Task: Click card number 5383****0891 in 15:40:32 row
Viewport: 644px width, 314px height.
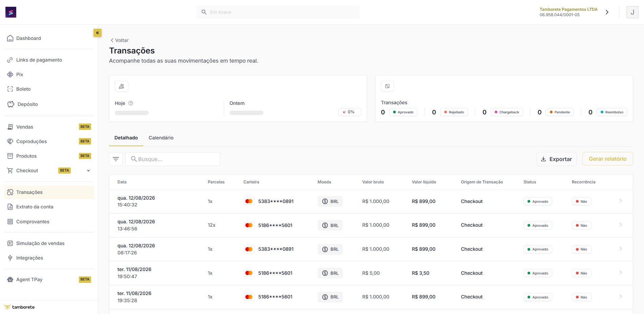Action: (x=276, y=201)
